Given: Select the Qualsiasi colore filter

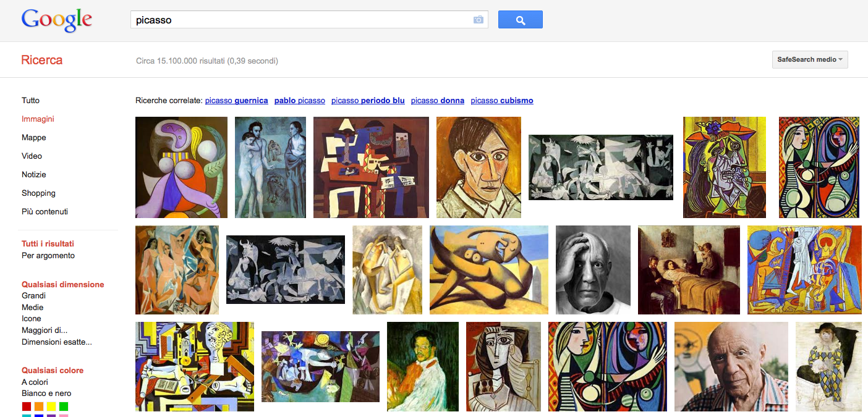Looking at the screenshot, I should click(53, 370).
